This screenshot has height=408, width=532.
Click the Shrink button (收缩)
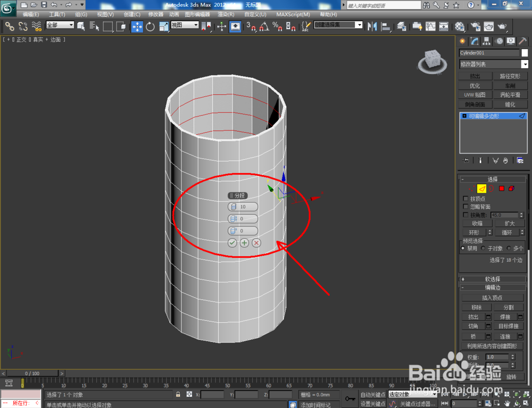click(477, 223)
